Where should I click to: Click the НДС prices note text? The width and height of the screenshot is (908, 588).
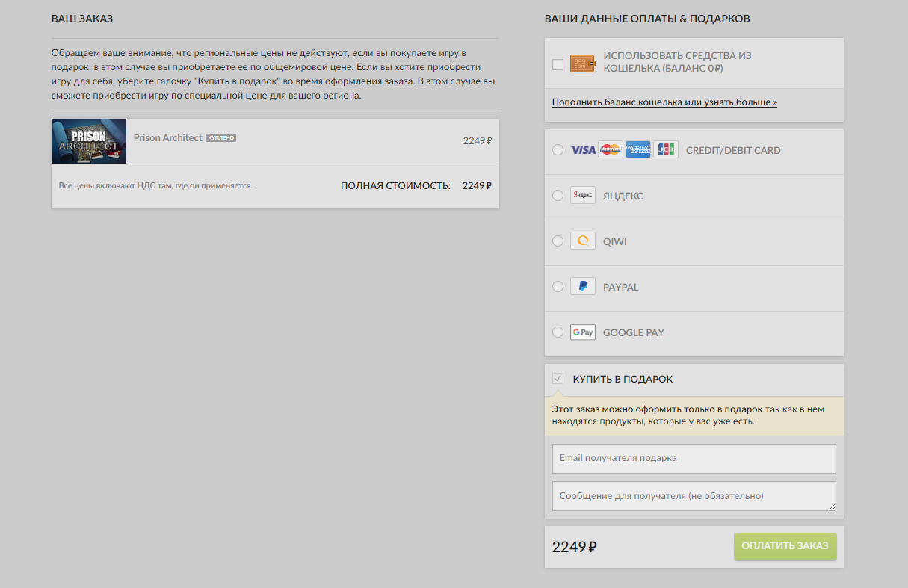coord(155,185)
